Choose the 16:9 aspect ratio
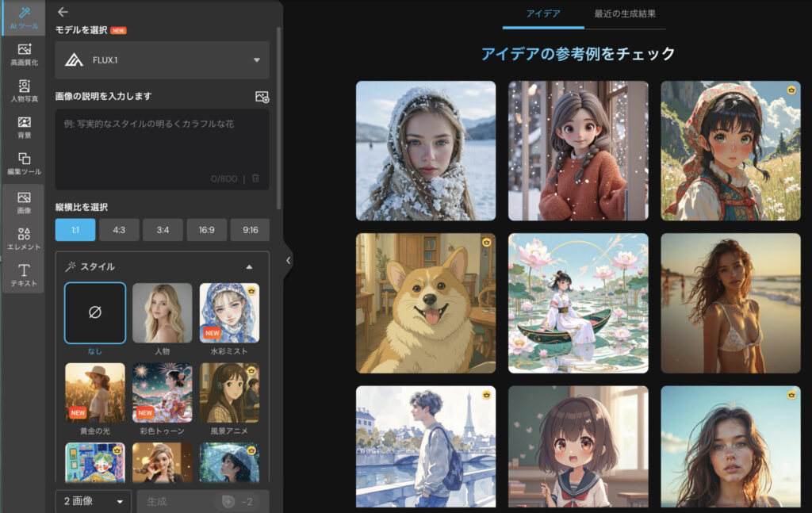 click(206, 230)
